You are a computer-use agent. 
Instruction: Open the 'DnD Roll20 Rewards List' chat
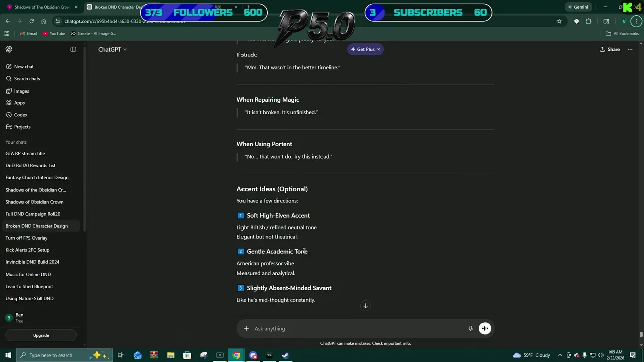pos(41,165)
